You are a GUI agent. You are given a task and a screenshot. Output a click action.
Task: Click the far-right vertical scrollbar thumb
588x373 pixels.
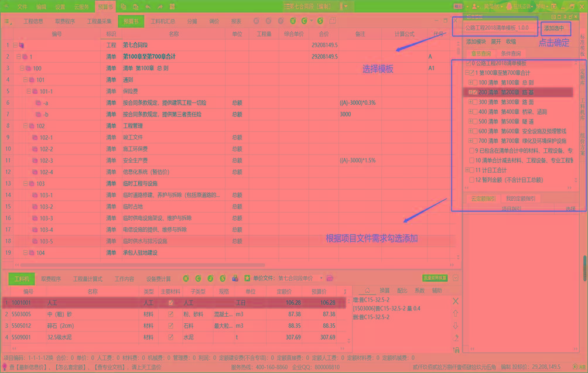tap(586, 268)
